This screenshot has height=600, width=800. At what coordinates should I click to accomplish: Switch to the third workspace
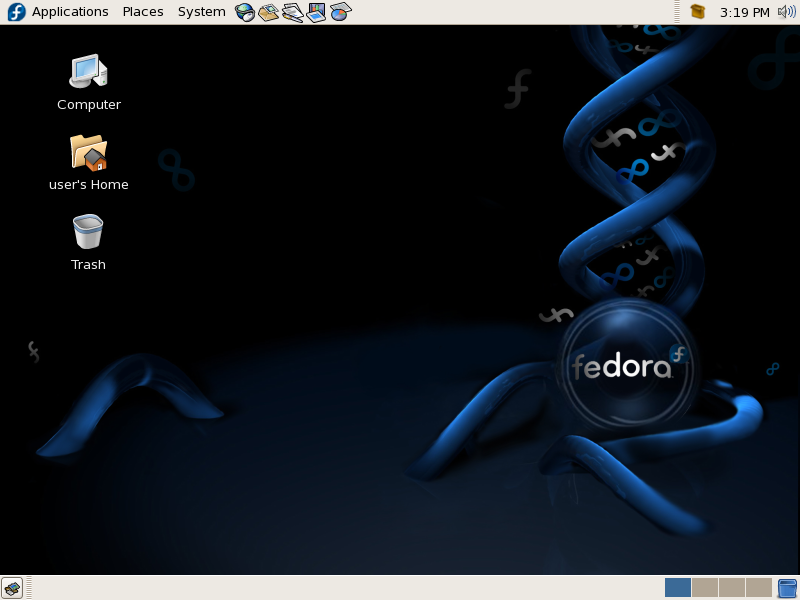(732, 588)
